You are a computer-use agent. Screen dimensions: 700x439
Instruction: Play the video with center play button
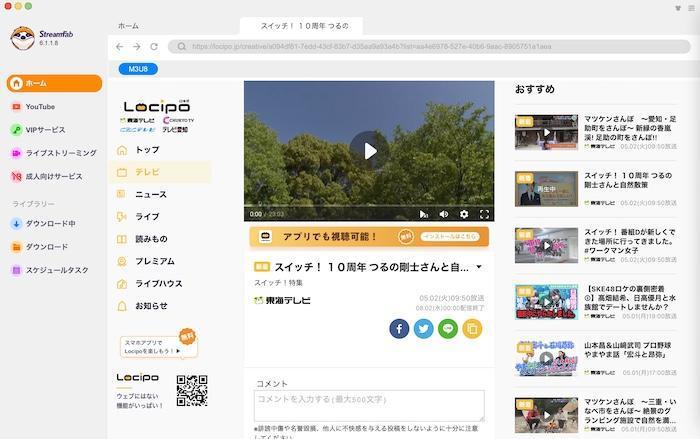[369, 151]
